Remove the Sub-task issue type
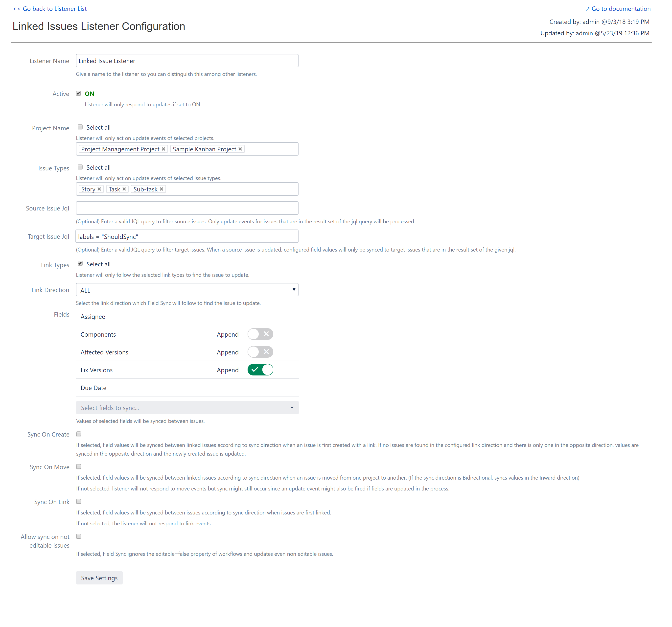The image size is (672, 627). [x=162, y=189]
